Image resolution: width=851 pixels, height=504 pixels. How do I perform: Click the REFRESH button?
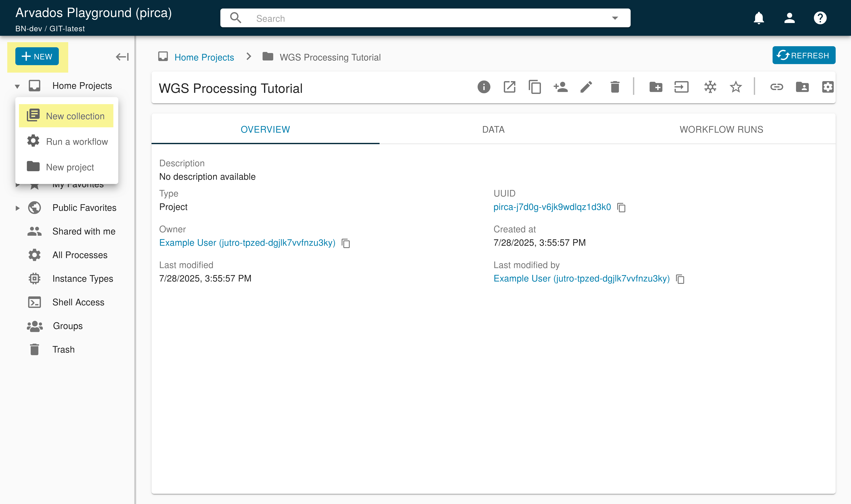point(804,55)
